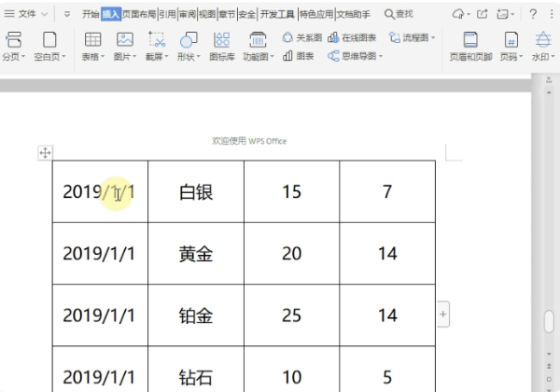Screen dimensions: 560x392
Task: Click the 功能图 icon
Action: coord(258,39)
